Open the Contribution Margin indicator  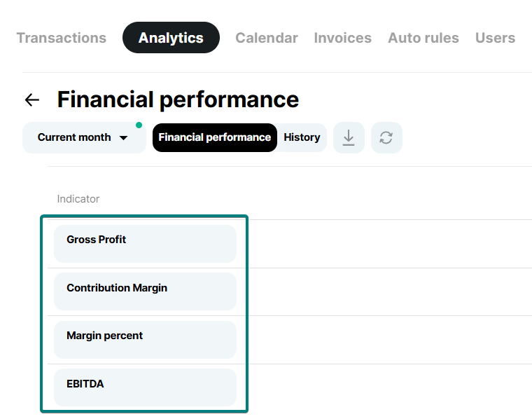[x=145, y=291]
